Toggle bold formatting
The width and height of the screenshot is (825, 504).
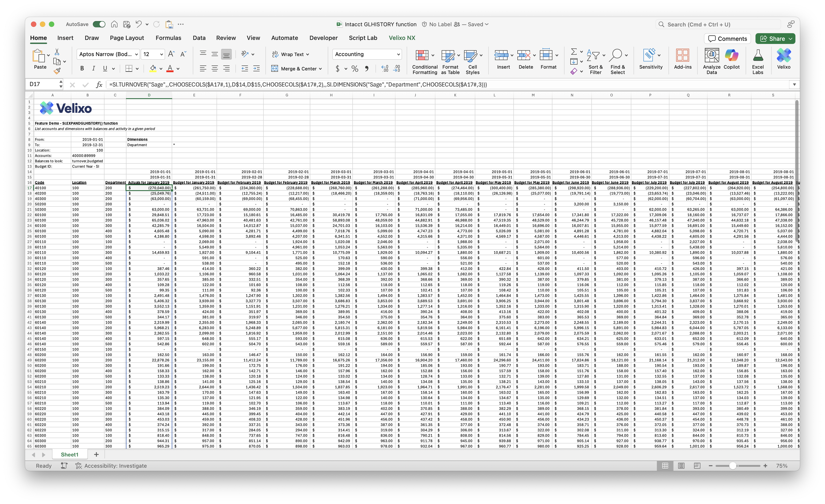82,69
